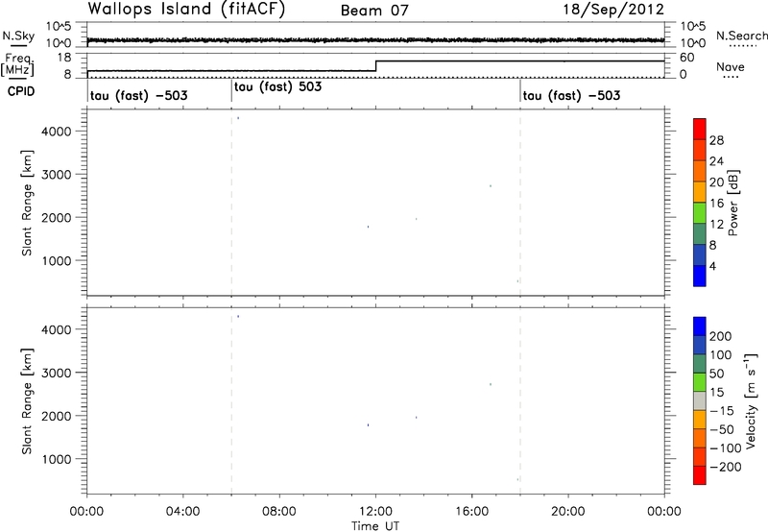Pick the bright blue top velocity colorbar segment
This screenshot has width=768, height=532.
700,326
